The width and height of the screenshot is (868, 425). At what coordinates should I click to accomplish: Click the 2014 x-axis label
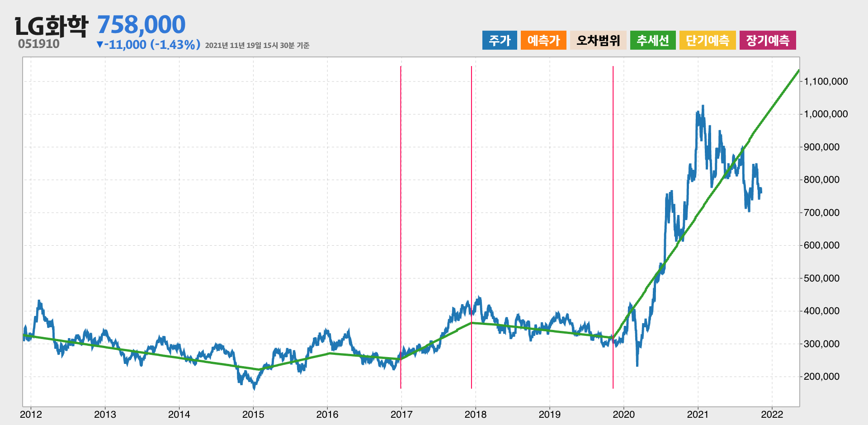(179, 414)
